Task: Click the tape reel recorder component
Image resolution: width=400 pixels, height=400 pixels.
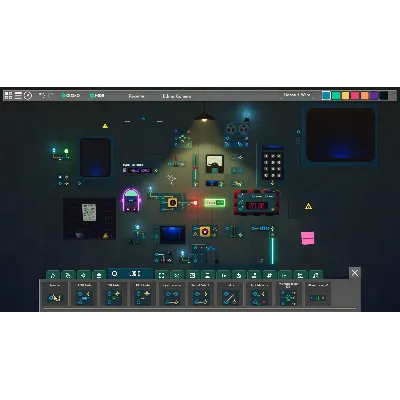Action: click(x=237, y=135)
